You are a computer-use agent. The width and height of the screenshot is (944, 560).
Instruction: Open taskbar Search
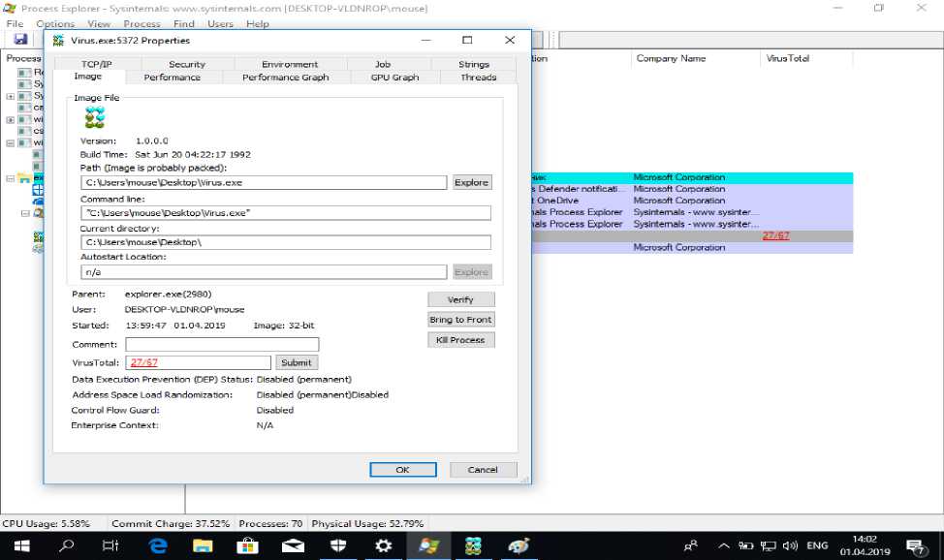[x=66, y=546]
